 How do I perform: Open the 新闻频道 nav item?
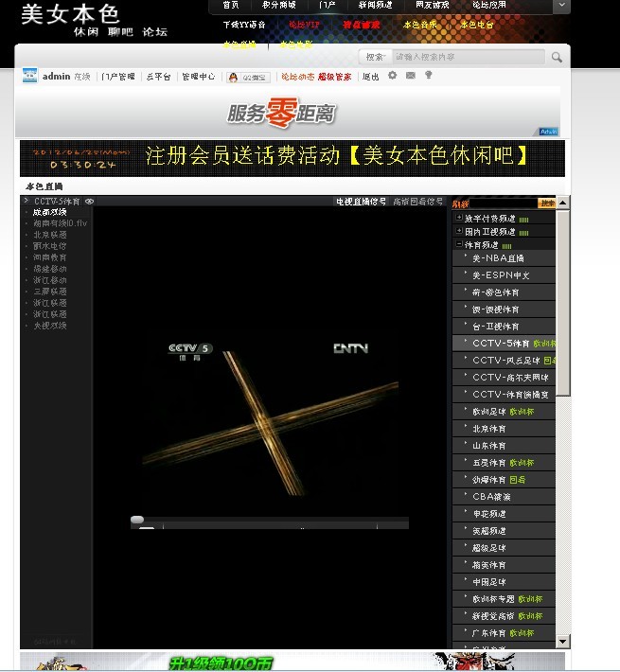pos(375,5)
